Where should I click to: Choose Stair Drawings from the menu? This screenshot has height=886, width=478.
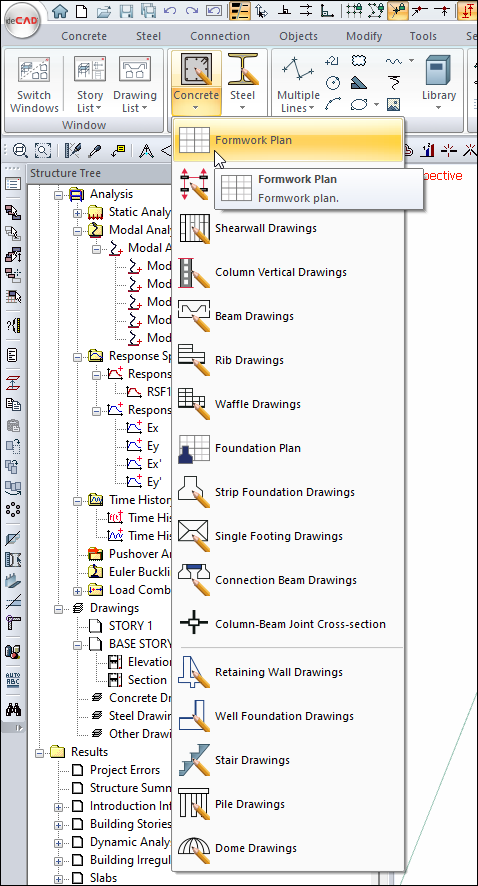coord(288,761)
